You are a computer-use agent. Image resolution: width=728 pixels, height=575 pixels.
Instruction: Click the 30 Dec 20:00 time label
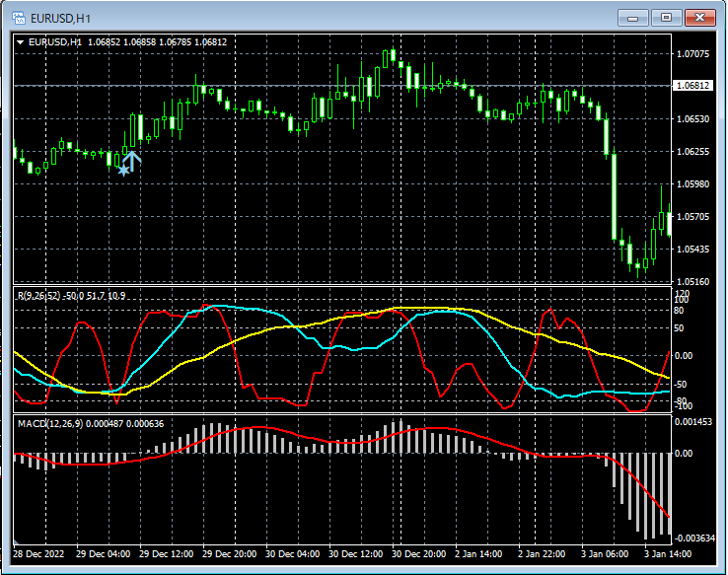(417, 554)
